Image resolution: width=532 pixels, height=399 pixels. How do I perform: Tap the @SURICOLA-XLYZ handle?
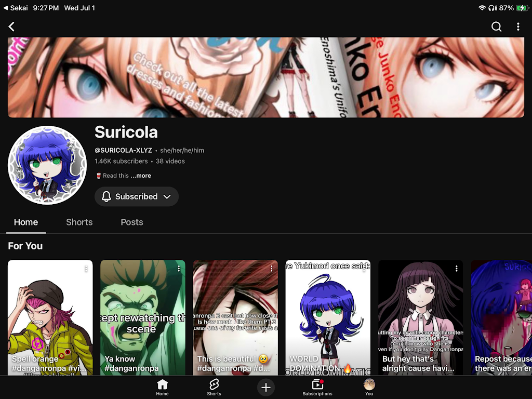[124, 150]
